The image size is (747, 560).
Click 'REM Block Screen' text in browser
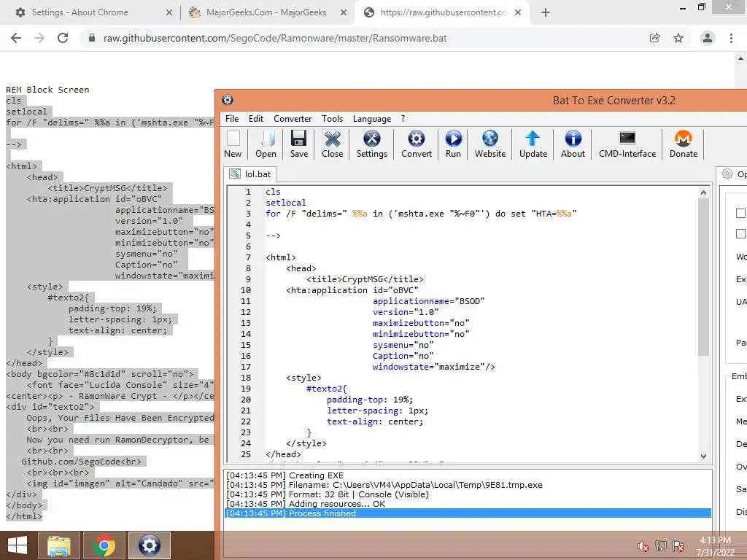point(47,90)
